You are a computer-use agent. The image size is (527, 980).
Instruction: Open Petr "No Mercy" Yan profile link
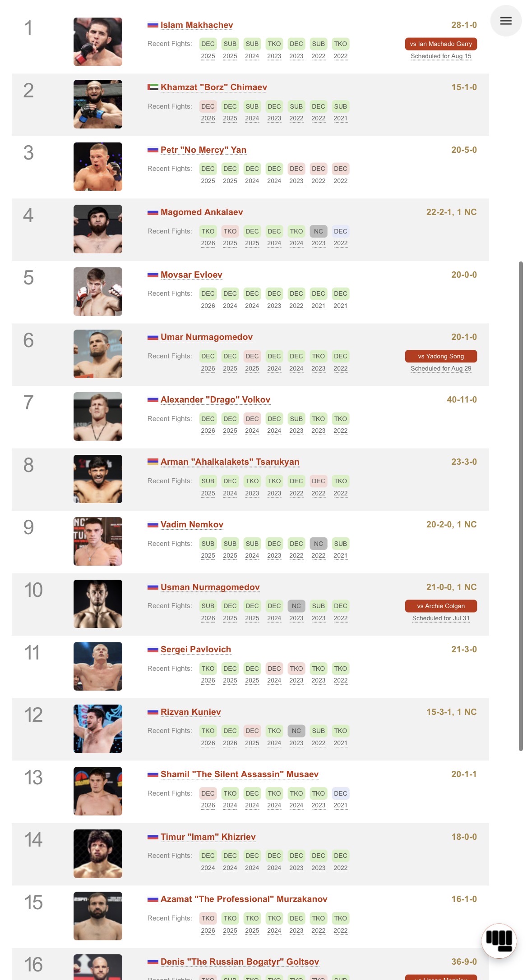[x=203, y=150]
